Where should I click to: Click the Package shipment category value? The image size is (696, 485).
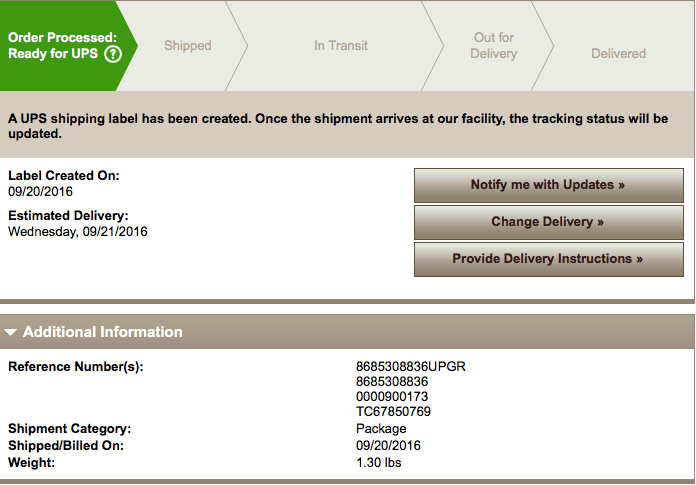[381, 429]
